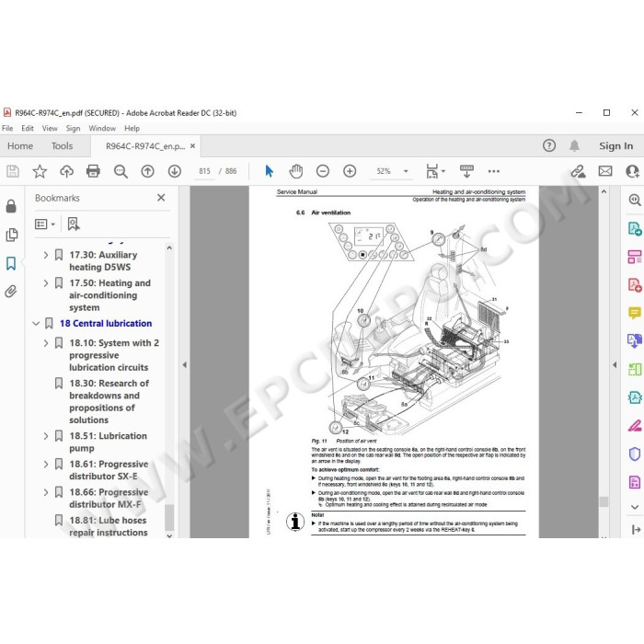644x644 pixels.
Task: Share a link to the file
Action: (579, 171)
